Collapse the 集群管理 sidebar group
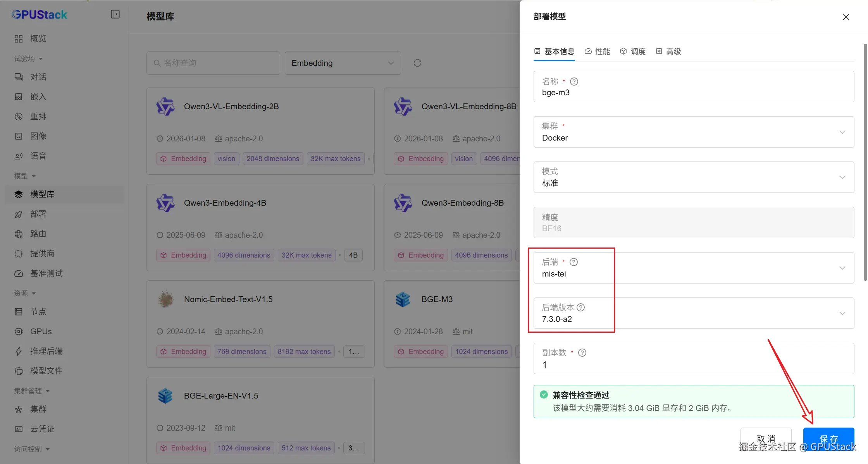868x464 pixels. 32,391
